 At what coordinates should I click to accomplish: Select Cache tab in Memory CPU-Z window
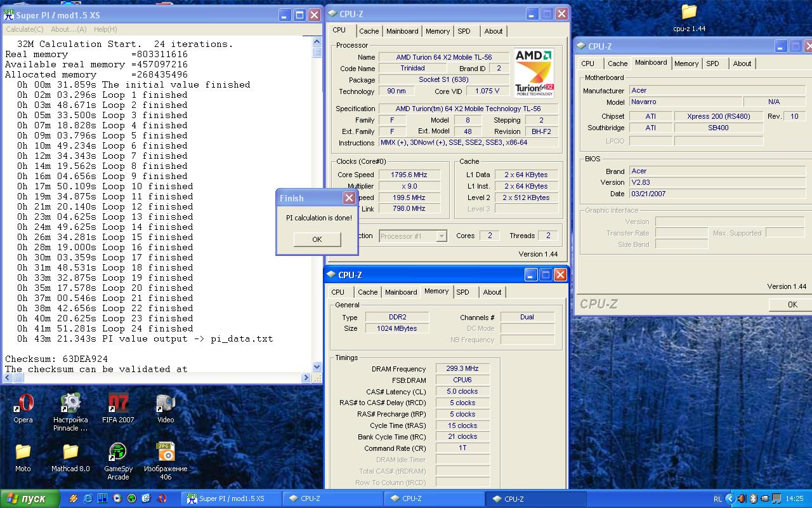click(x=367, y=292)
